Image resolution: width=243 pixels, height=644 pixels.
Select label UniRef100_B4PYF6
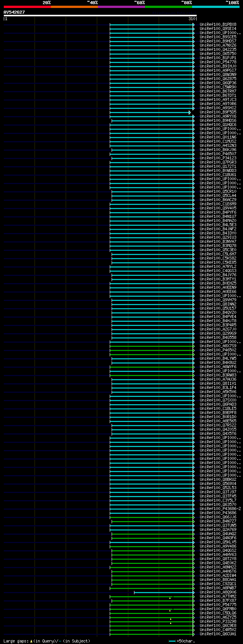pos(218,212)
